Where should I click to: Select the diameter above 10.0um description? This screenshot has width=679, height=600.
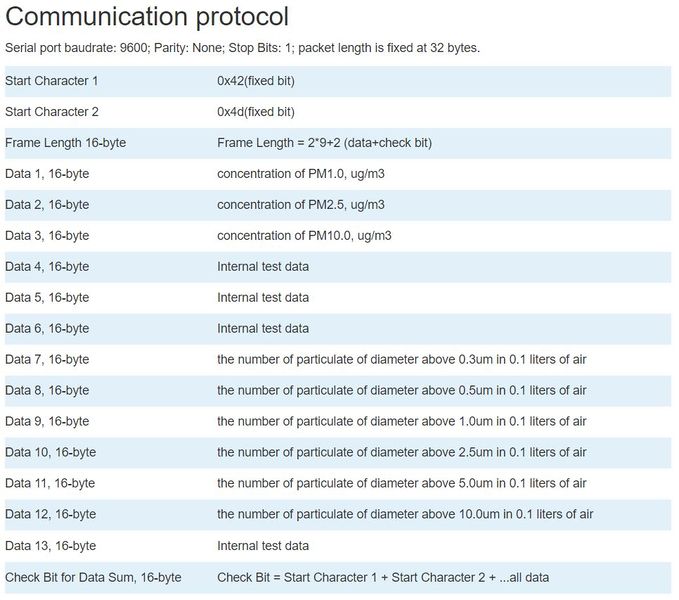pyautogui.click(x=405, y=514)
